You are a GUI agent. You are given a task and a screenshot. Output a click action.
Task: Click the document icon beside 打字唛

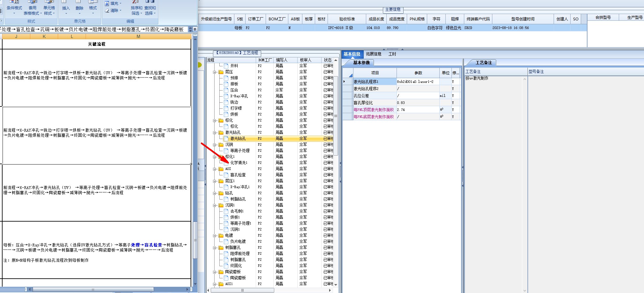pos(226,108)
